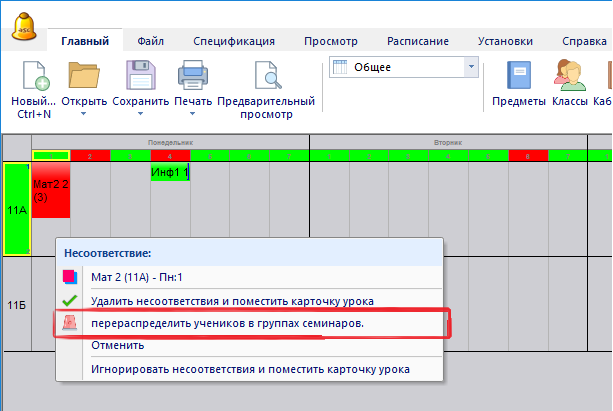Click the Новый (new timetable) icon
This screenshot has width=613, height=411.
(x=30, y=78)
